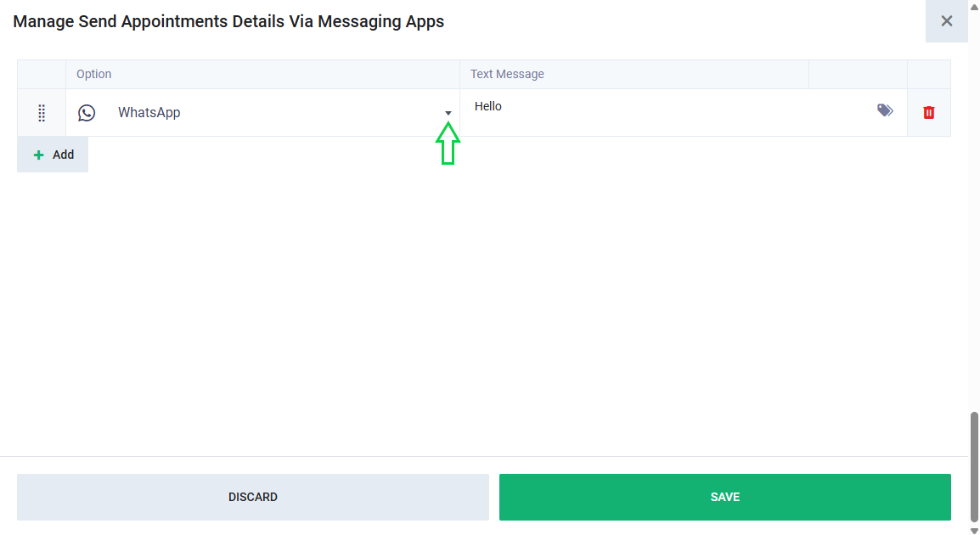The image size is (980, 535).
Task: Click the Manage Send Appointments dialog title
Action: pyautogui.click(x=228, y=21)
